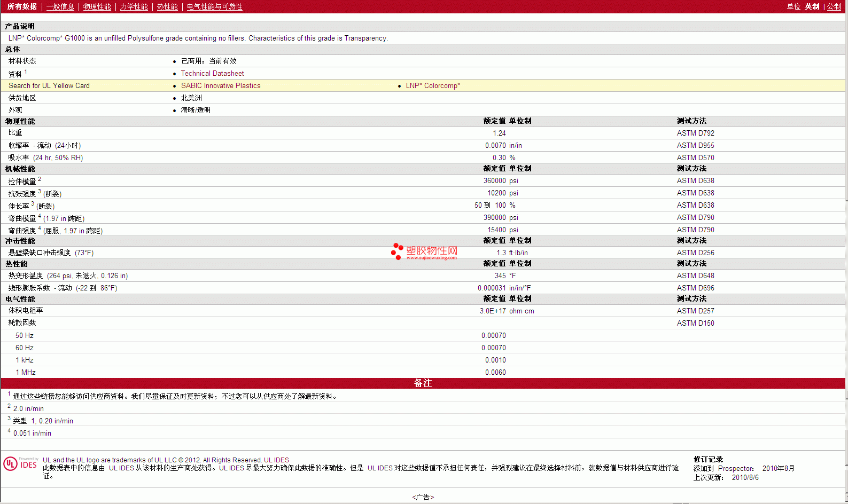The width and height of the screenshot is (848, 504).
Task: Click the 机械性能 section header
Action: click(x=20, y=169)
